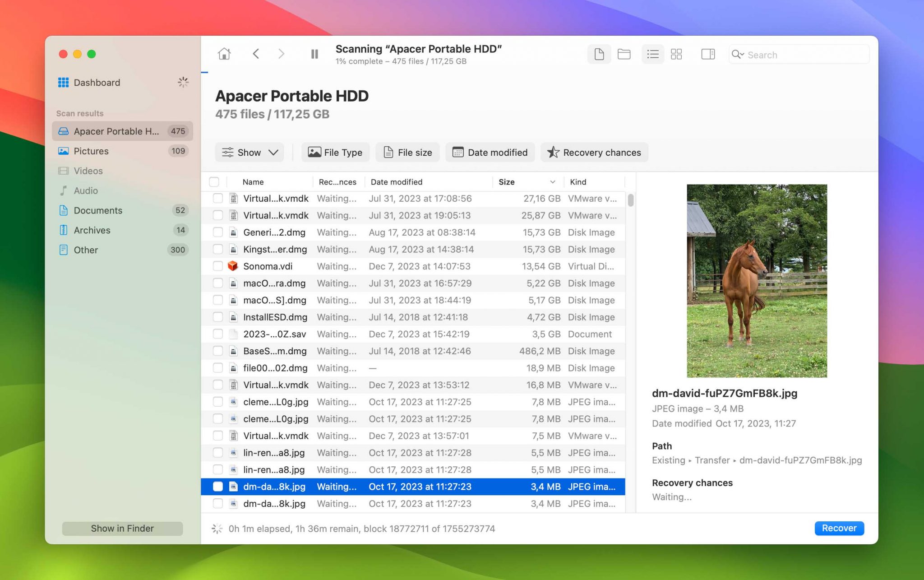
Task: Open the file view mode
Action: (599, 54)
